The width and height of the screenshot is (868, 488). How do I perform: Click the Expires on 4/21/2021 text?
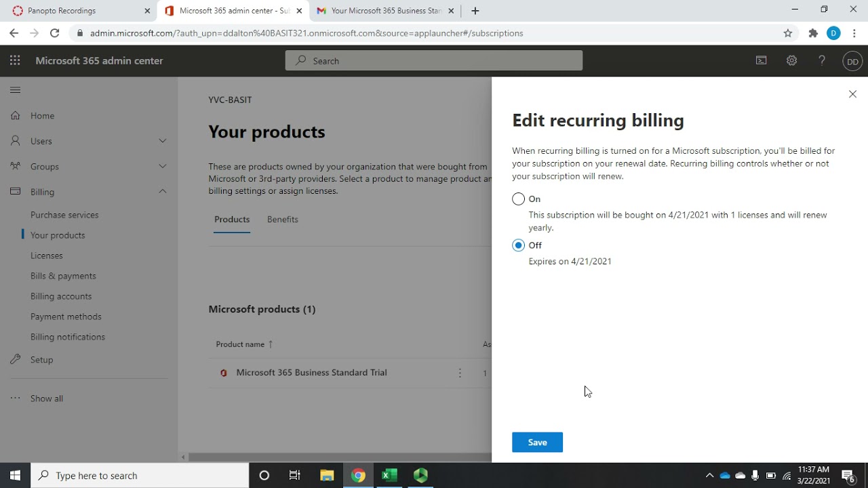coord(570,262)
